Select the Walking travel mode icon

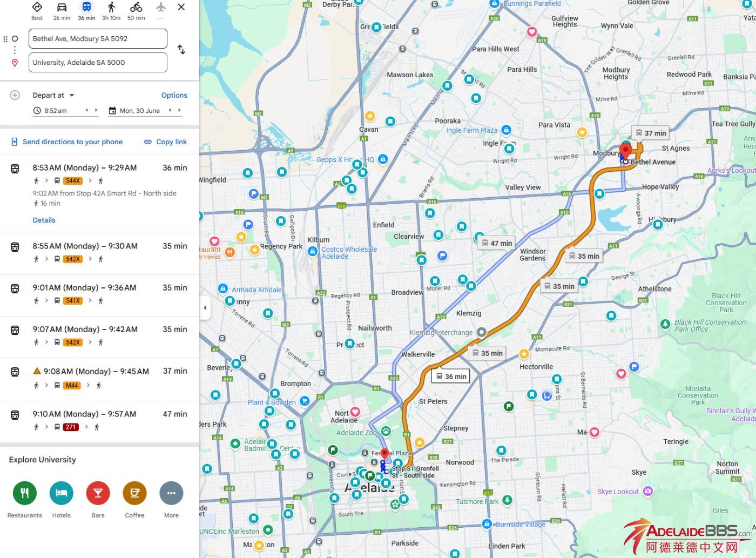(x=111, y=8)
